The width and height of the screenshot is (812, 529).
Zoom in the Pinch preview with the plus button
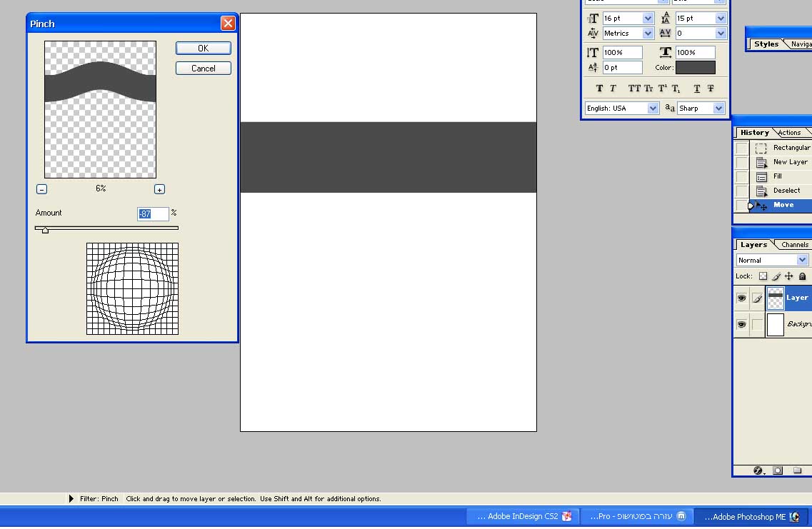click(159, 189)
